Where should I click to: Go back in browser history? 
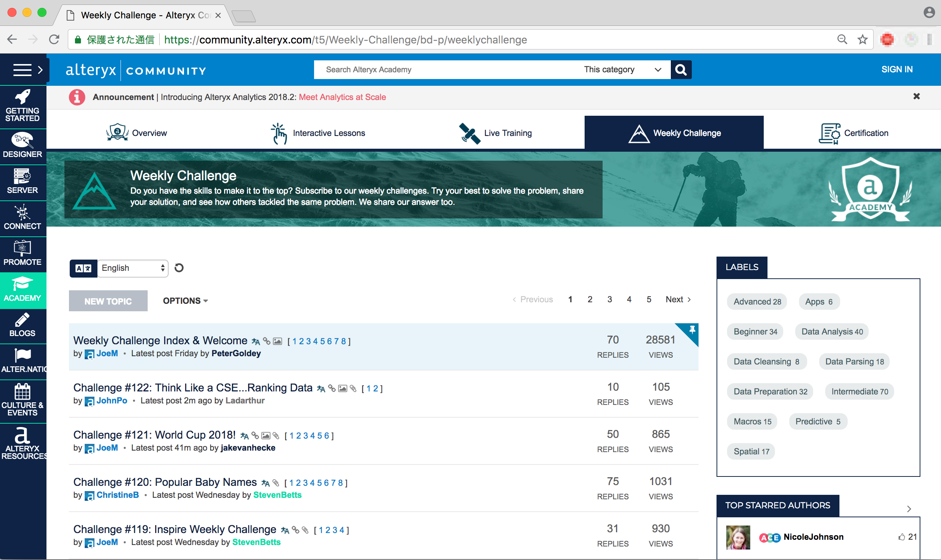pyautogui.click(x=12, y=39)
